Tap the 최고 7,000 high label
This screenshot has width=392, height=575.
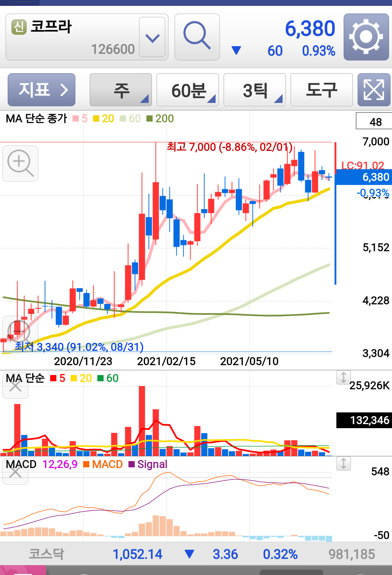click(x=229, y=147)
